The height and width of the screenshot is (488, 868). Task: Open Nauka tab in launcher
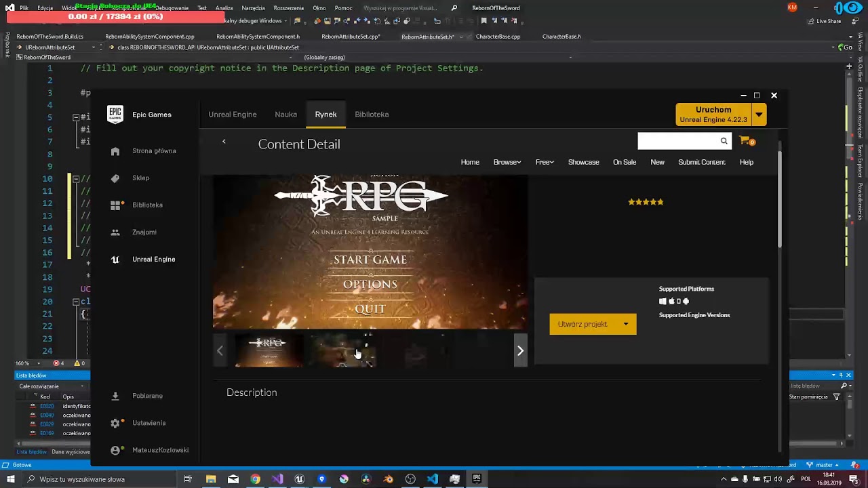[285, 115]
